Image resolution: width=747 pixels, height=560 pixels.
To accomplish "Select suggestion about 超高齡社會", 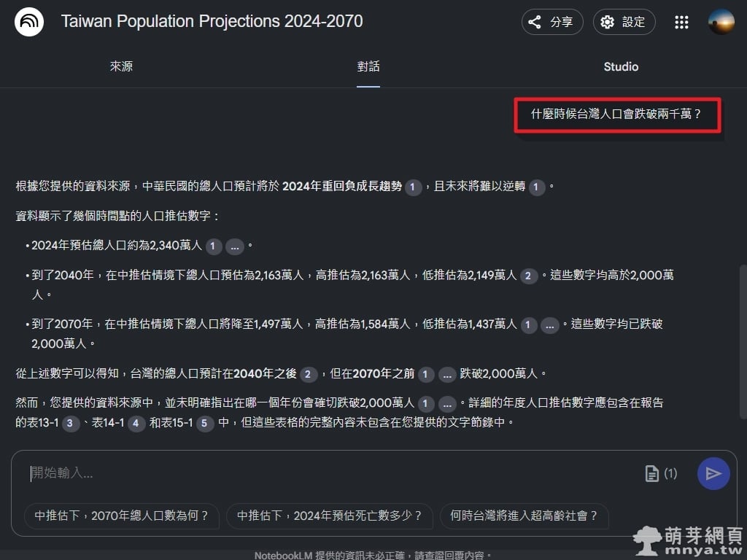I will pos(524,516).
